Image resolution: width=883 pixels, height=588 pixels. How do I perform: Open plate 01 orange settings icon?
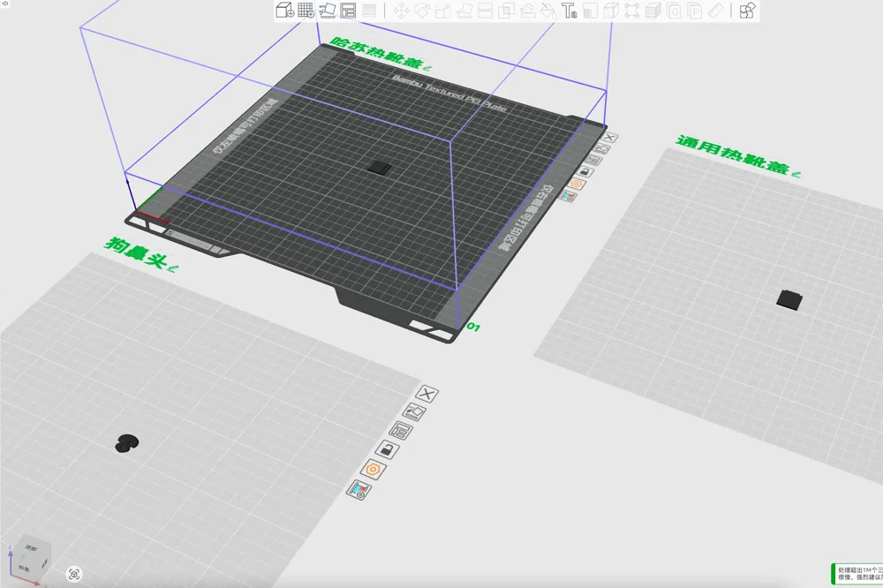click(x=576, y=185)
